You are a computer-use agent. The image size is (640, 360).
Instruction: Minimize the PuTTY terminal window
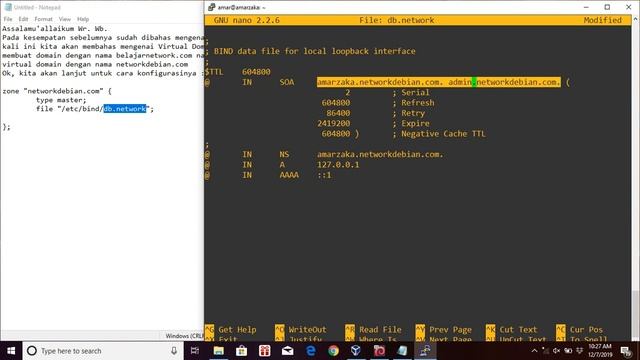pyautogui.click(x=586, y=7)
